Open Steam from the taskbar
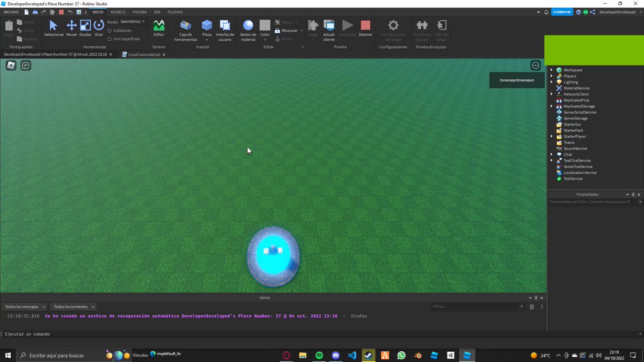Screen dimensions: 644x362 (369, 355)
